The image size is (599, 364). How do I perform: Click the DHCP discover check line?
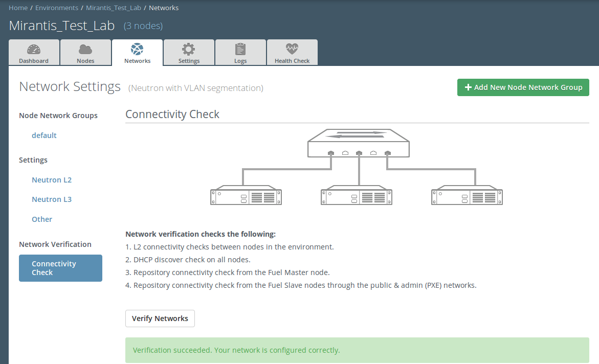click(x=188, y=260)
